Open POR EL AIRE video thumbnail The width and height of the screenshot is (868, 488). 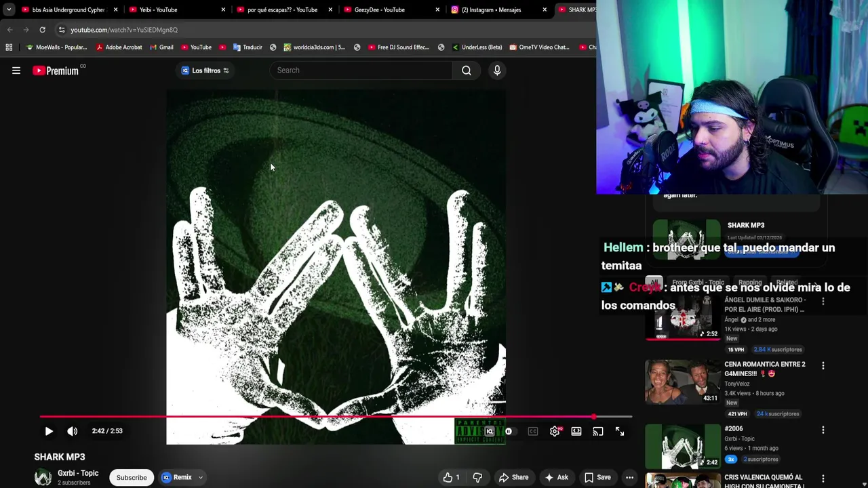tap(683, 317)
